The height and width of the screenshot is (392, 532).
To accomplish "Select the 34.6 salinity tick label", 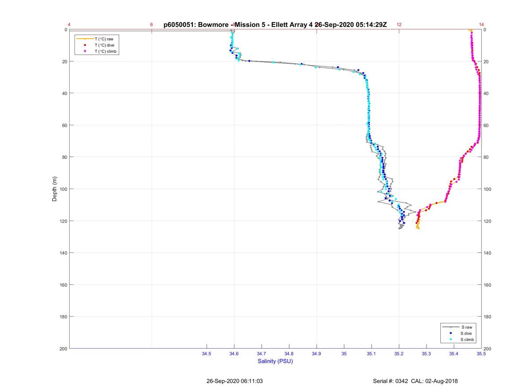I will (234, 354).
